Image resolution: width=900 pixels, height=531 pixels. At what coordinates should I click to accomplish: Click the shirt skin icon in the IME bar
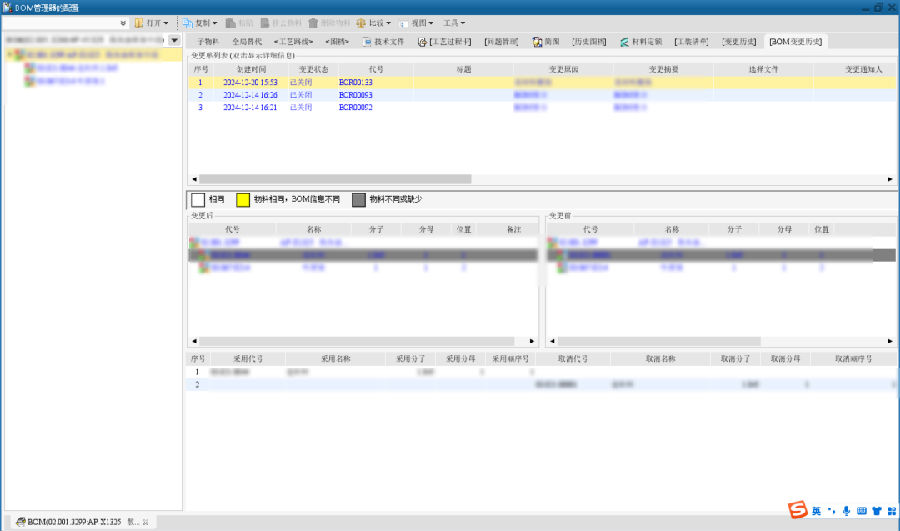coord(876,511)
